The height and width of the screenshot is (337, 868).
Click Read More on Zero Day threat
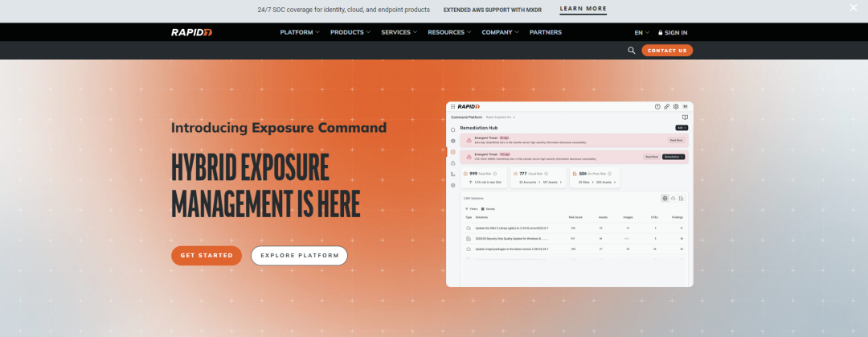click(677, 140)
